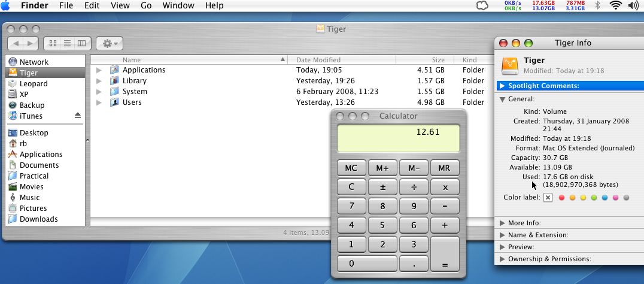Expand the Library folder row
The image size is (644, 284).
coord(99,80)
